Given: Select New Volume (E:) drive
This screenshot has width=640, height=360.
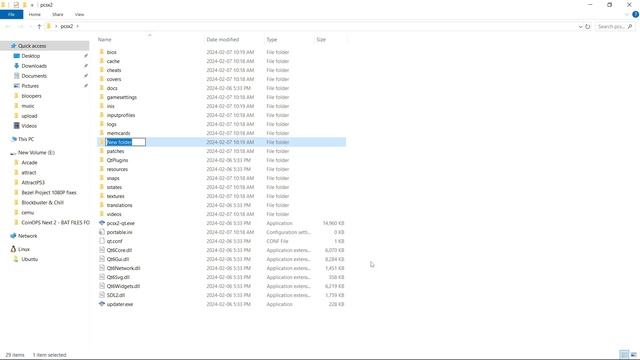Looking at the screenshot, I should coord(36,153).
